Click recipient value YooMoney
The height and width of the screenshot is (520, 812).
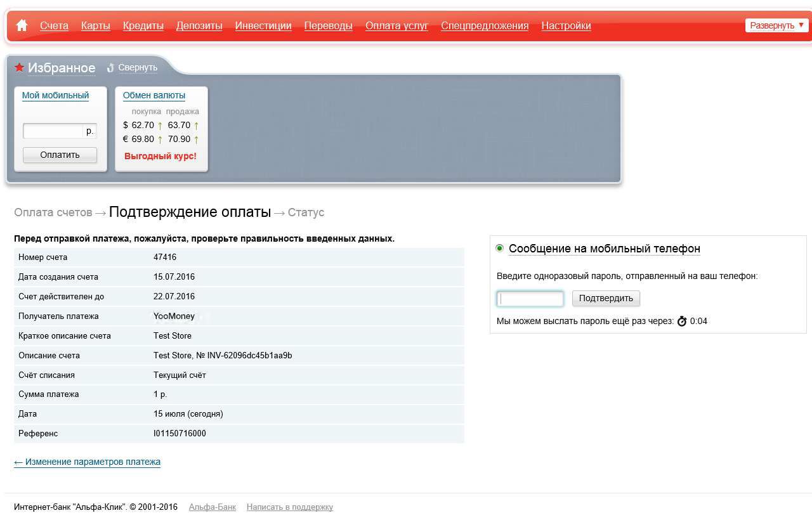(x=174, y=316)
